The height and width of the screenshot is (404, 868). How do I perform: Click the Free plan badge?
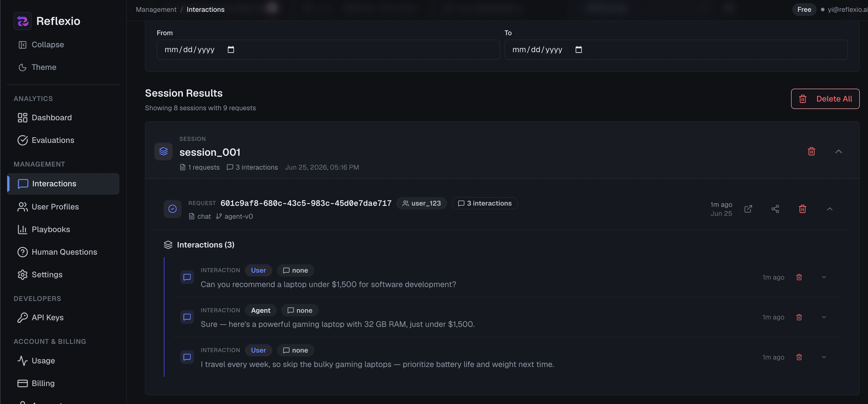point(804,10)
